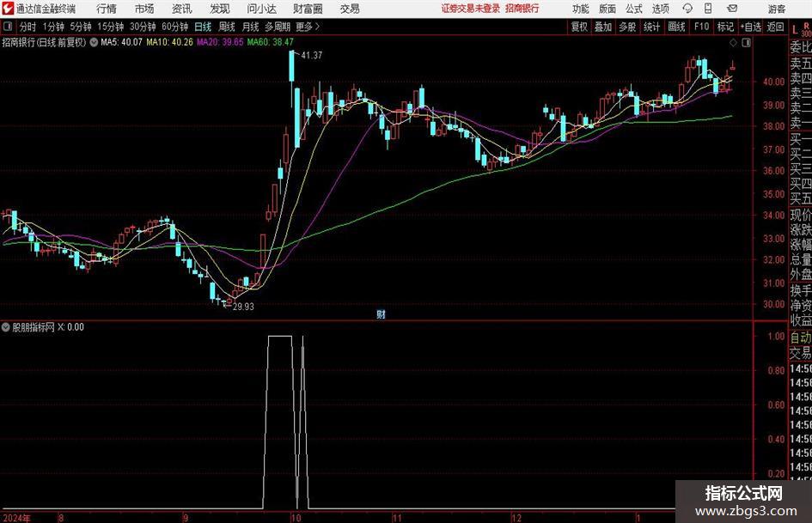Open the 公式 menu
This screenshot has width=812, height=523.
(x=634, y=9)
